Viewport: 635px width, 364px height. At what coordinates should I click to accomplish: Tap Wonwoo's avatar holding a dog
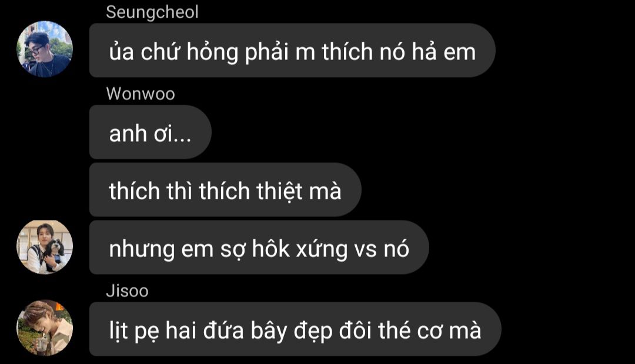(x=45, y=247)
